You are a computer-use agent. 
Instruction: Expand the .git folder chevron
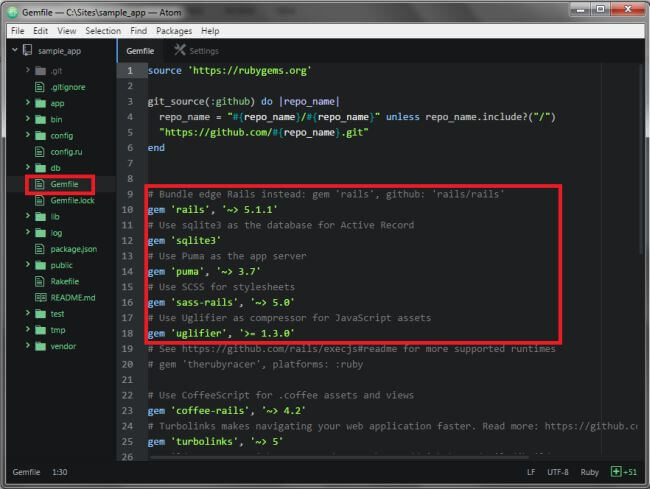coord(28,70)
